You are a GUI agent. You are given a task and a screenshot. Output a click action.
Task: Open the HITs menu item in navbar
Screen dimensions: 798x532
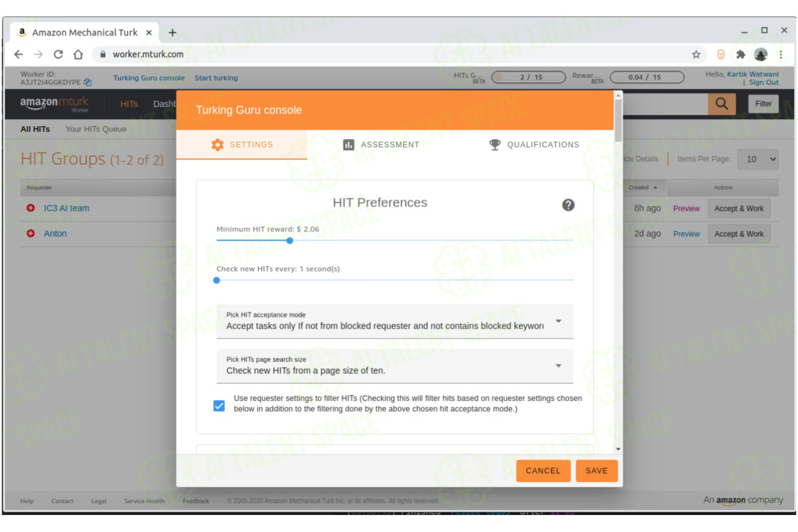[x=129, y=104]
